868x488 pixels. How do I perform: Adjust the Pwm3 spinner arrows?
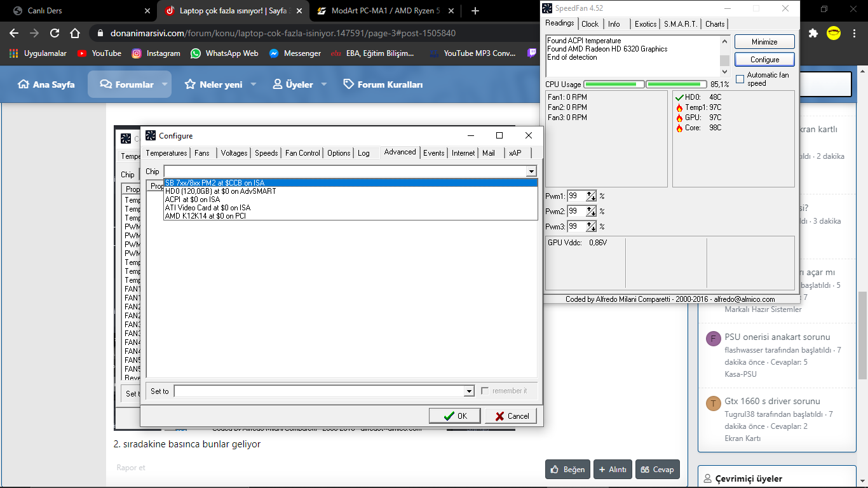click(x=592, y=227)
